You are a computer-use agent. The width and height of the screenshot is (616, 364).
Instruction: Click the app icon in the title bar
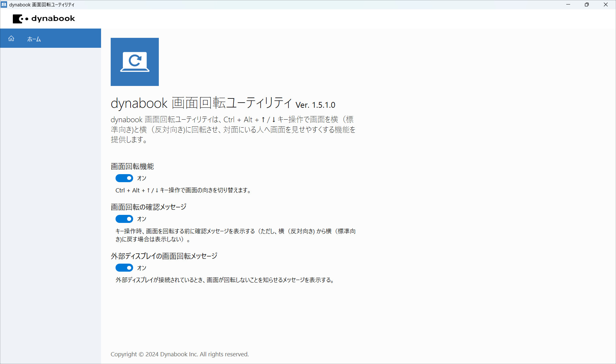[x=4, y=4]
